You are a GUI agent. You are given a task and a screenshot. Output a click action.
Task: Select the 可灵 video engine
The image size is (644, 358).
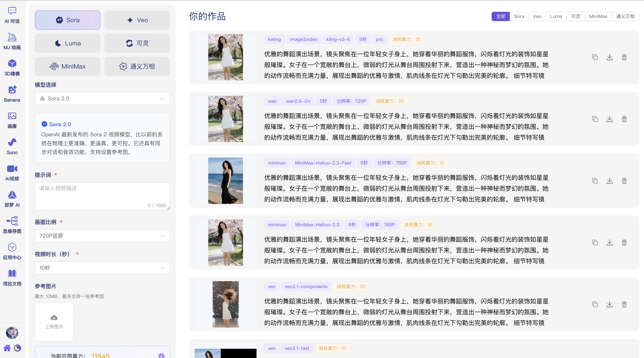[x=137, y=43]
